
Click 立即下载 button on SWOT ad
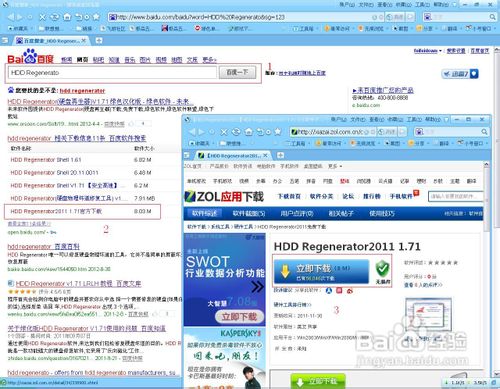[x=239, y=316]
